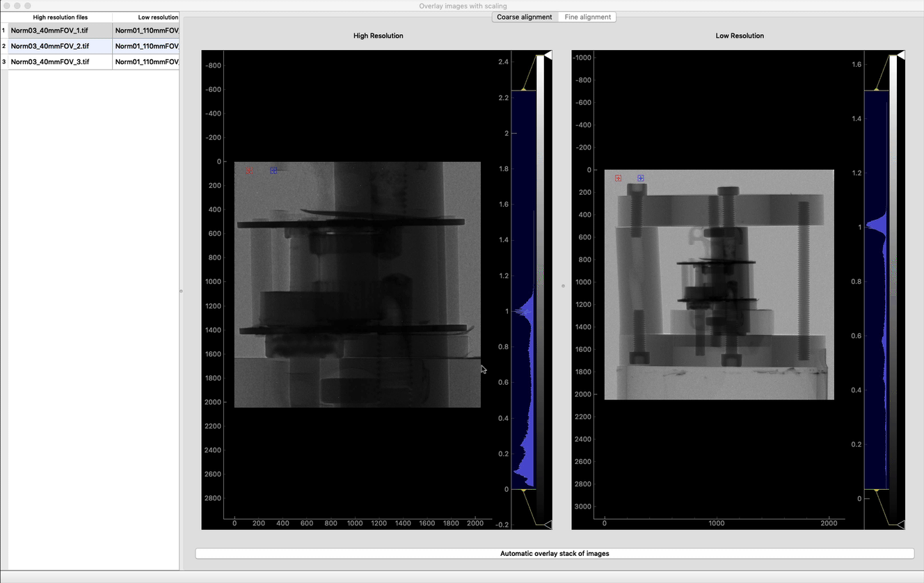This screenshot has height=583, width=924.
Task: Click splitter handle between file list and images
Action: 181,291
